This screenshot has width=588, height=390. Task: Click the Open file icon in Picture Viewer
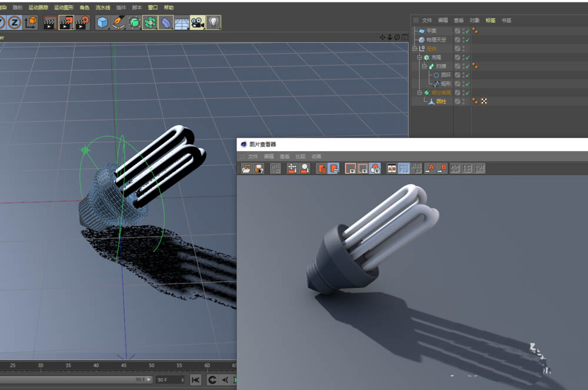[246, 169]
